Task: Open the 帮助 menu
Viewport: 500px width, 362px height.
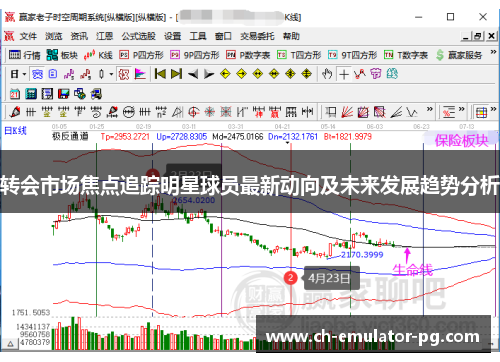Action: tap(291, 36)
